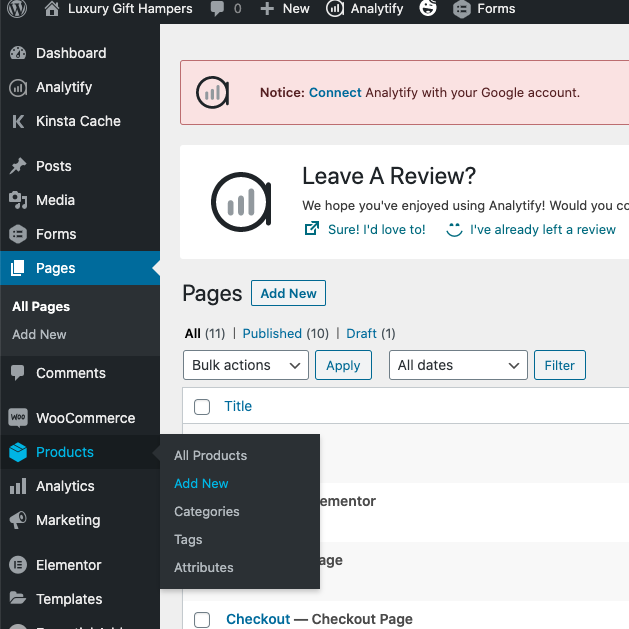Click the Elementor icon in sidebar
This screenshot has width=629, height=629.
(x=18, y=565)
